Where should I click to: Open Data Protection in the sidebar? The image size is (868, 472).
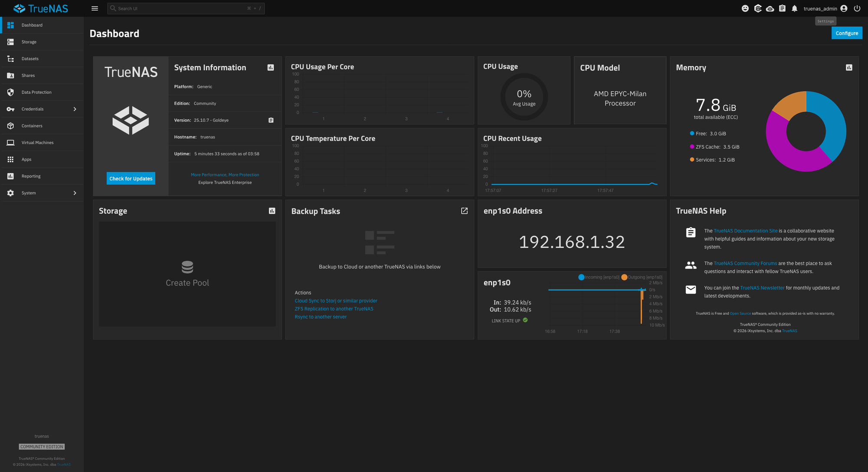click(42, 92)
